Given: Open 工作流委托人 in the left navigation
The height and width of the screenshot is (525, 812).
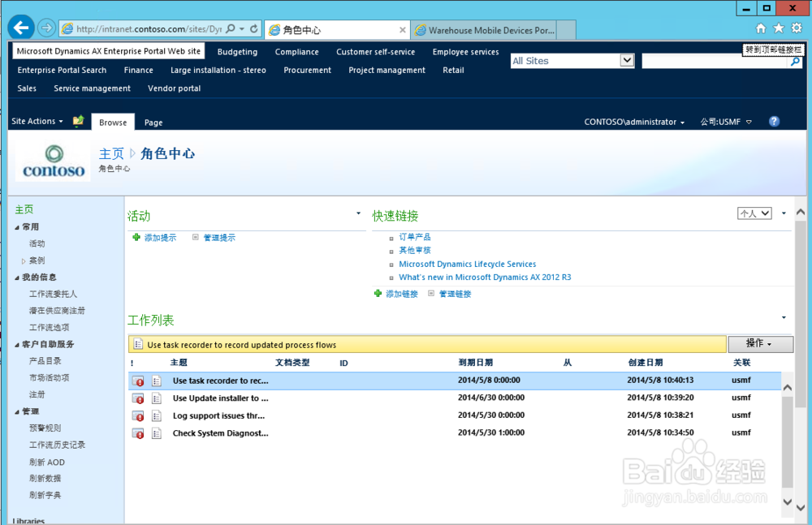Looking at the screenshot, I should pos(53,294).
